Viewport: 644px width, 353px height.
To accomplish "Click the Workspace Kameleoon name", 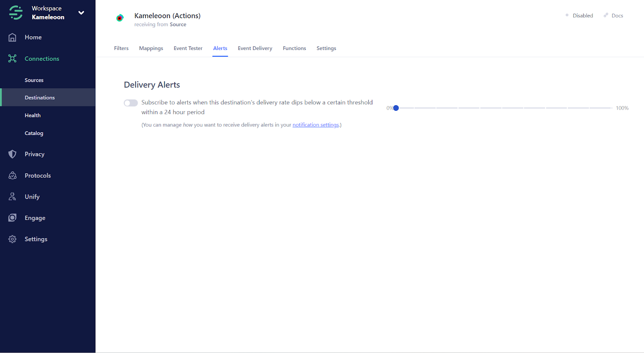I will pyautogui.click(x=48, y=12).
